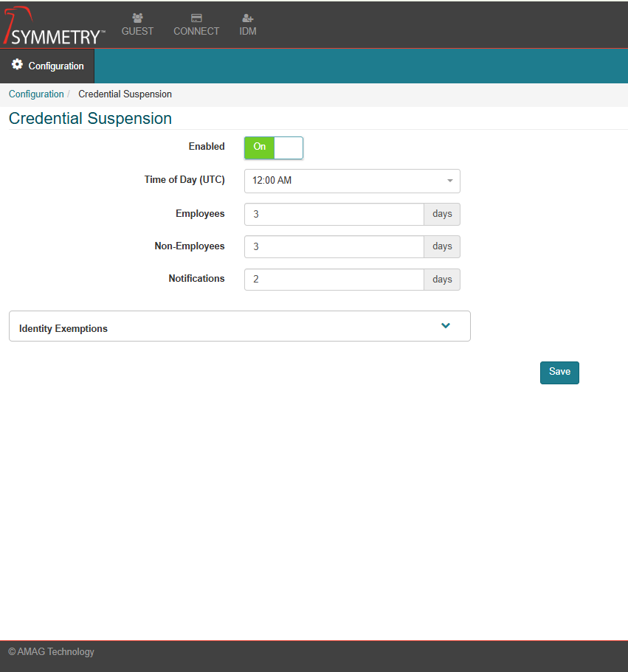Select the CONNECT menu label
Screen dimensions: 628x672
196,32
